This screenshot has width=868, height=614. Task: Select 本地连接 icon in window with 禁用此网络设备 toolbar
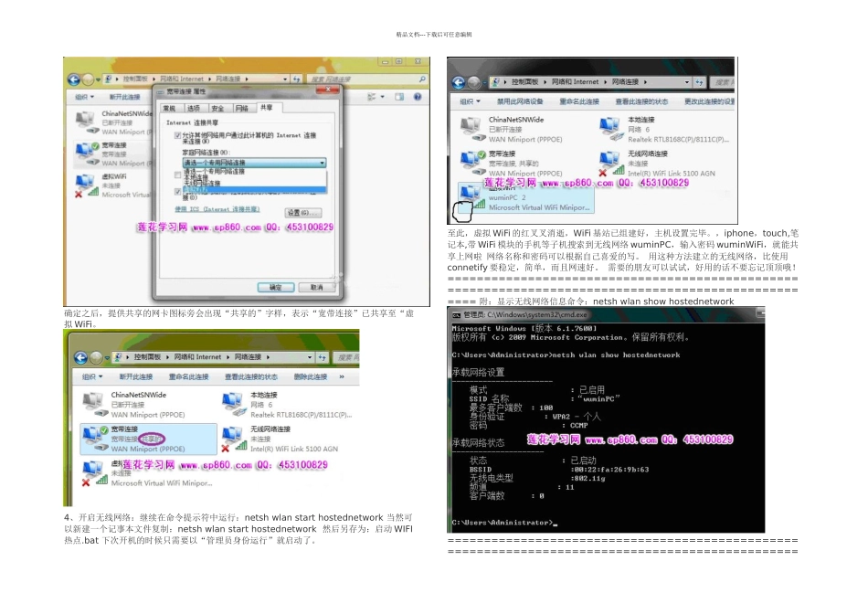610,130
